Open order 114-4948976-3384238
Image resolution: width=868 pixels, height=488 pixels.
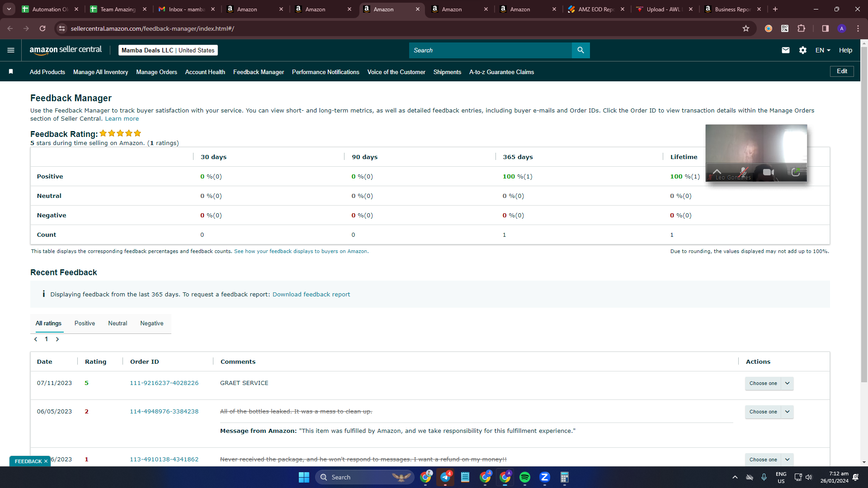[x=164, y=412]
